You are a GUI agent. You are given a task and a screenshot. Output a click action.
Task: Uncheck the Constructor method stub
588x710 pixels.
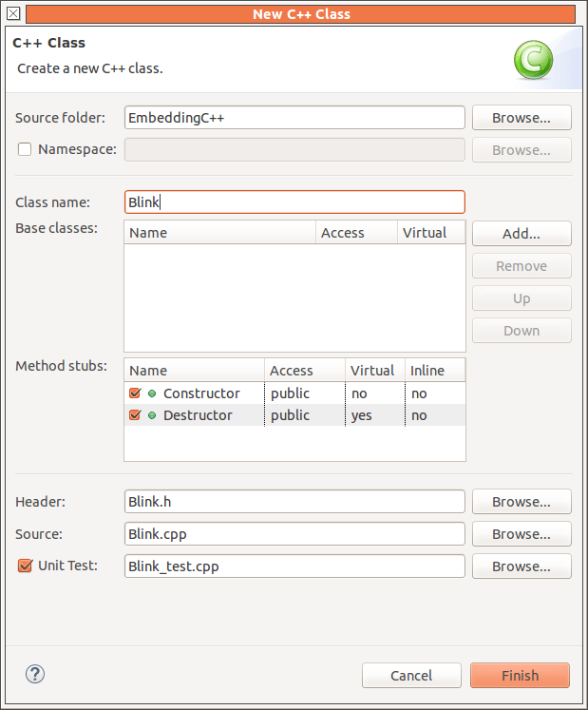point(135,393)
